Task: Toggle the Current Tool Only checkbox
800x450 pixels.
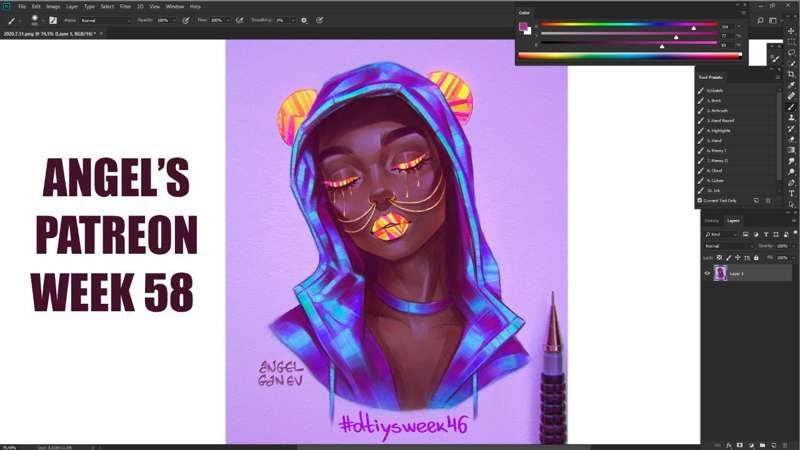Action: [x=700, y=201]
